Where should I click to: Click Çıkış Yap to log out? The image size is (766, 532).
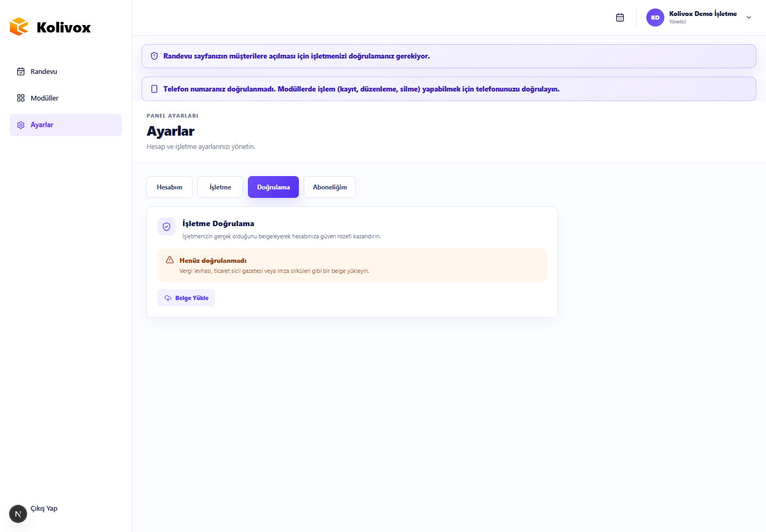(44, 509)
